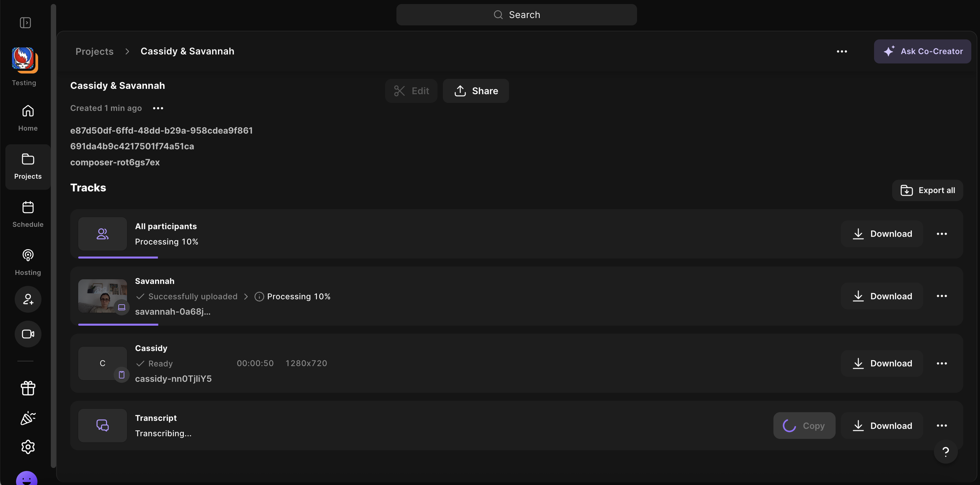
Task: Click Export all tracks button
Action: click(927, 190)
